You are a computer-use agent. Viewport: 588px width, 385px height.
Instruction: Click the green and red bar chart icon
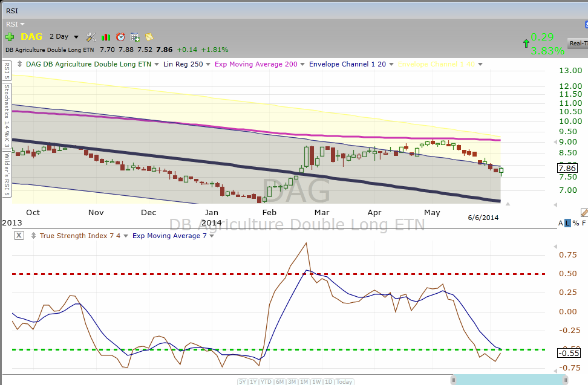[106, 37]
